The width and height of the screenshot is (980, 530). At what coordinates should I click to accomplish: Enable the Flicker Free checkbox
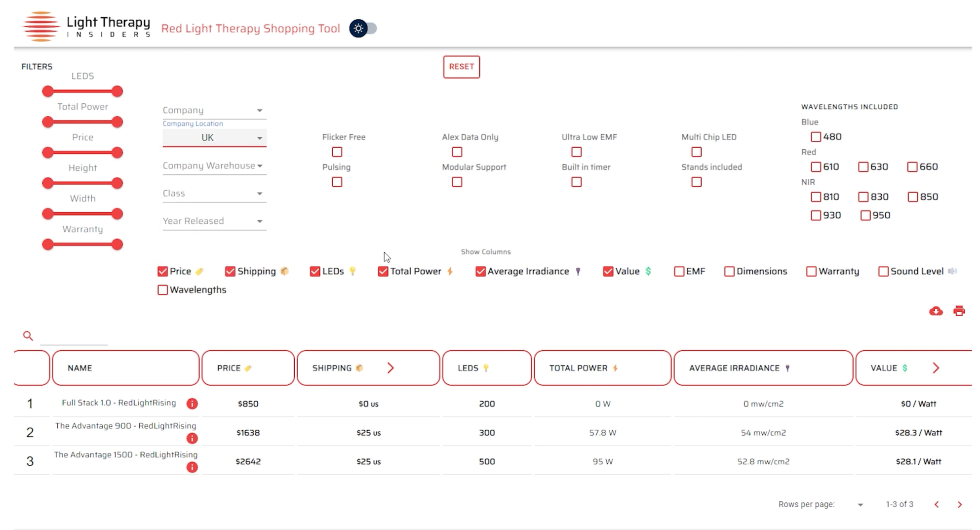tap(337, 152)
